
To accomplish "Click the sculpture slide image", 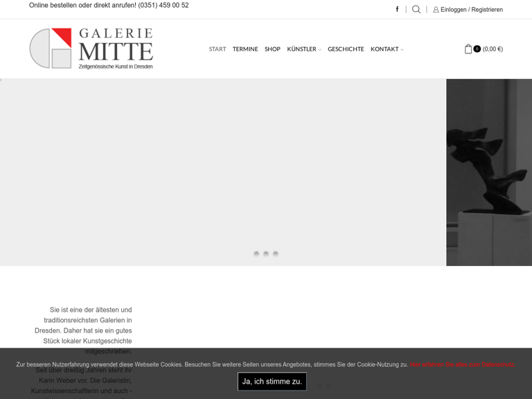I will pos(489,172).
